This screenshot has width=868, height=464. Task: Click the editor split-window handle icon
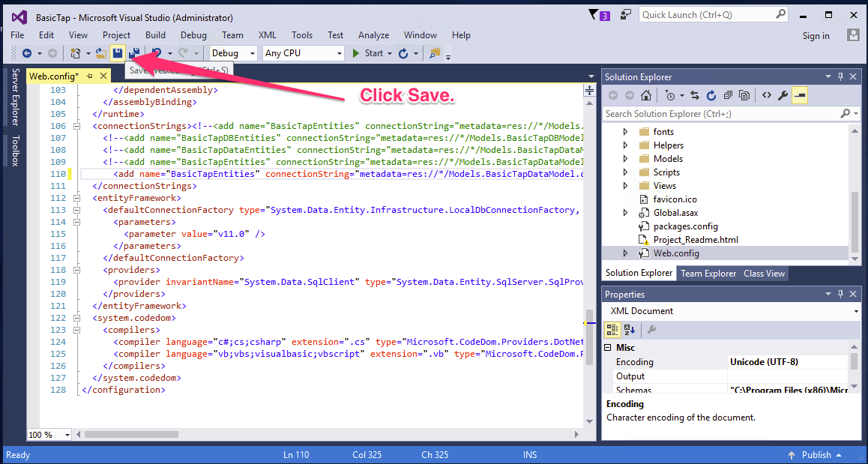pyautogui.click(x=590, y=90)
